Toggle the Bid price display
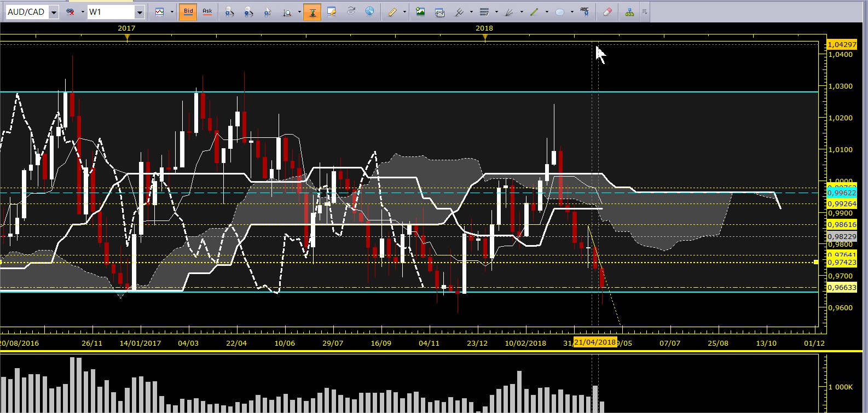 (x=188, y=11)
